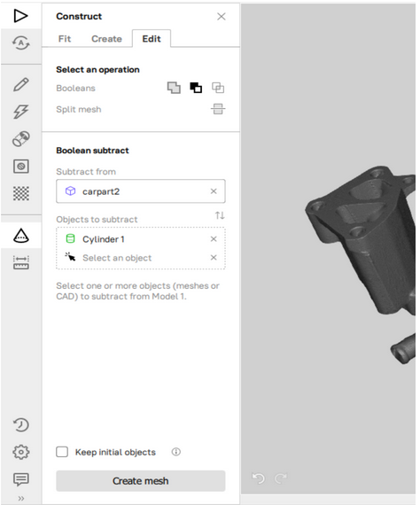
Task: Expand the sidebar with double chevron
Action: coord(21,499)
